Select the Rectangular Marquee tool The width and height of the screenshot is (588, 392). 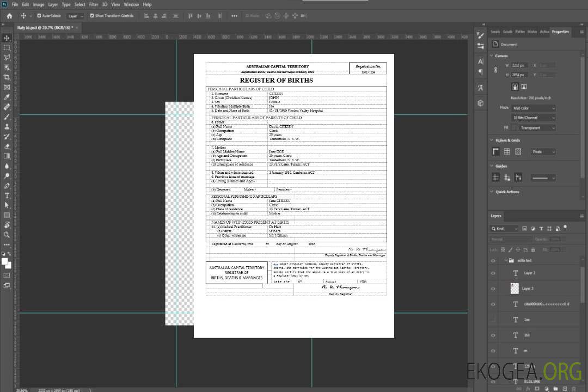click(x=7, y=48)
